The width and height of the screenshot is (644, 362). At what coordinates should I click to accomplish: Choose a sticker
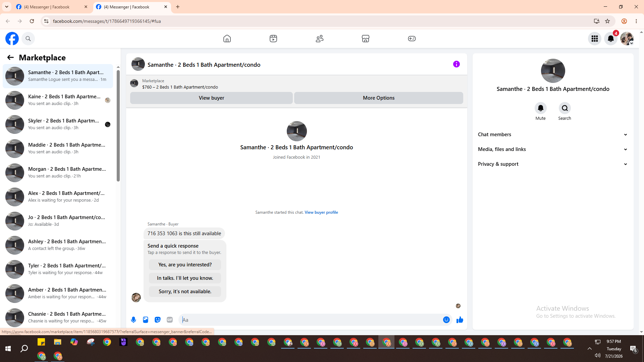(x=158, y=320)
